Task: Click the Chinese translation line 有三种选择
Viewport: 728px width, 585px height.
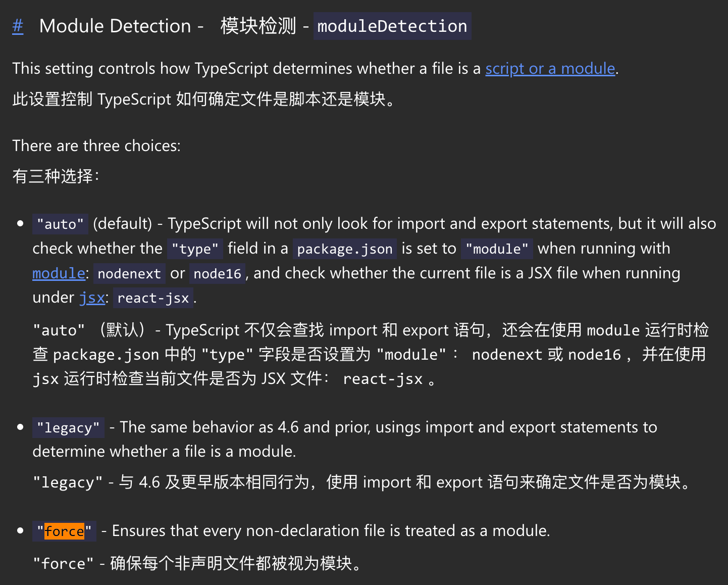Action: click(56, 176)
